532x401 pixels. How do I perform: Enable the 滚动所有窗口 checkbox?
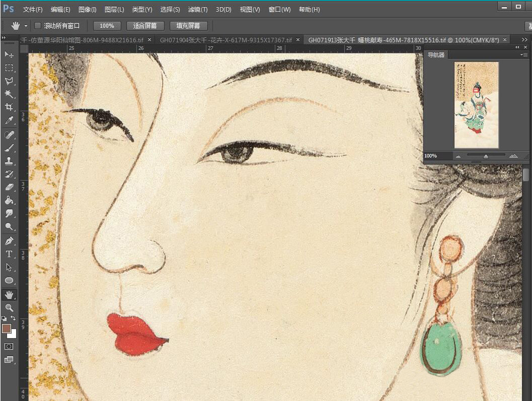point(38,26)
